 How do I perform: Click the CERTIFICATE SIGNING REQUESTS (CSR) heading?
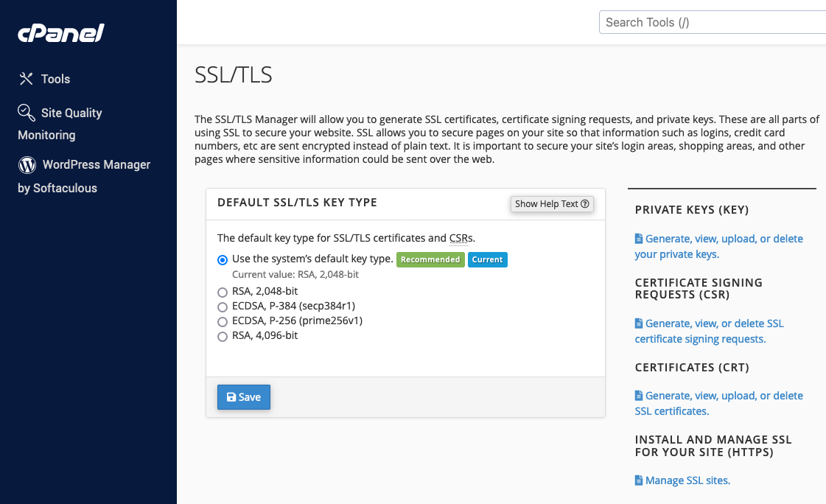699,289
